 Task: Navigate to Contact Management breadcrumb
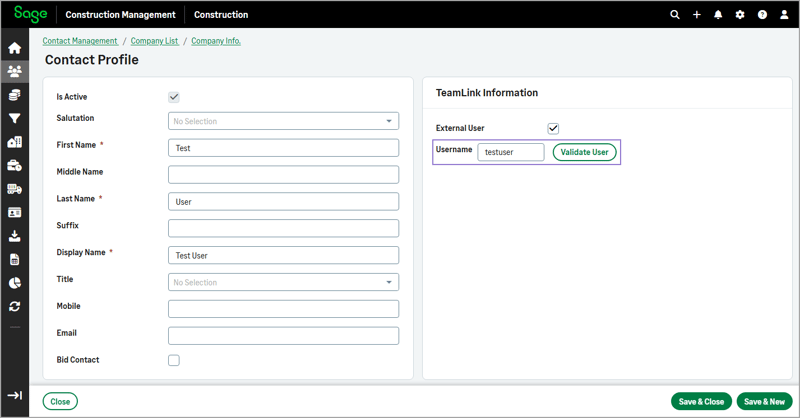pos(80,41)
